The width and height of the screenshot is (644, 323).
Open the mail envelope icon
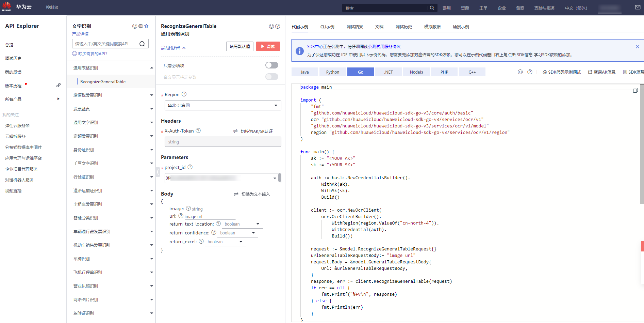[638, 7]
